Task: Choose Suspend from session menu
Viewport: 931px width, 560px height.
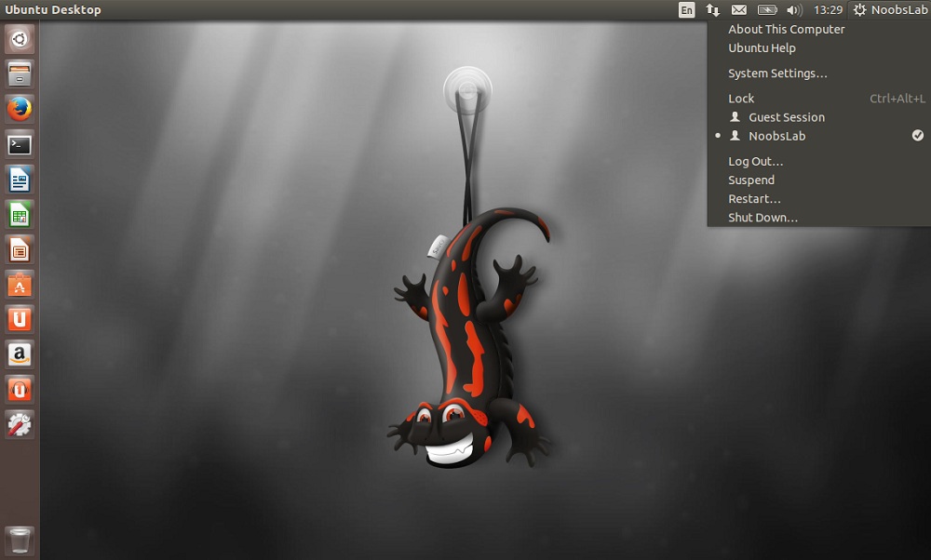Action: (x=751, y=180)
